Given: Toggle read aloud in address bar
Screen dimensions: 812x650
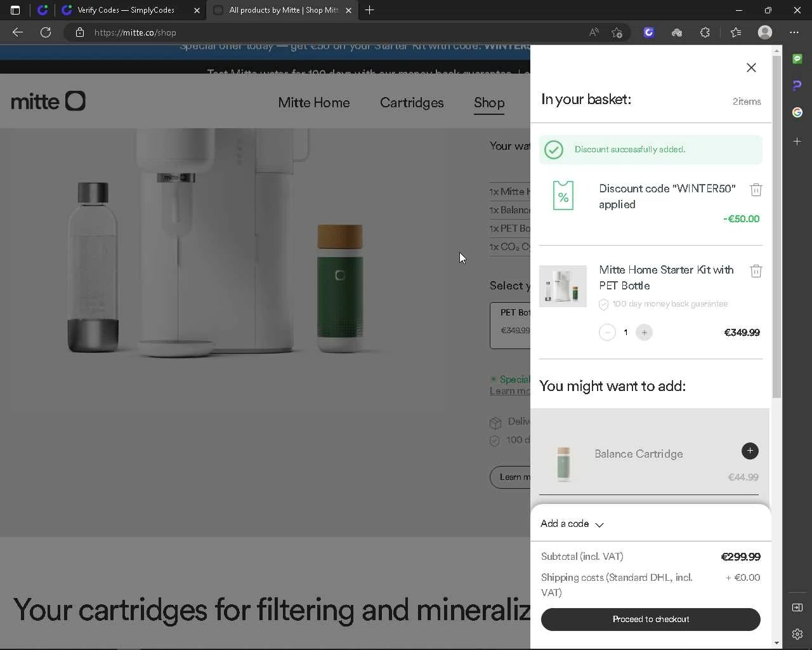Looking at the screenshot, I should pyautogui.click(x=594, y=32).
